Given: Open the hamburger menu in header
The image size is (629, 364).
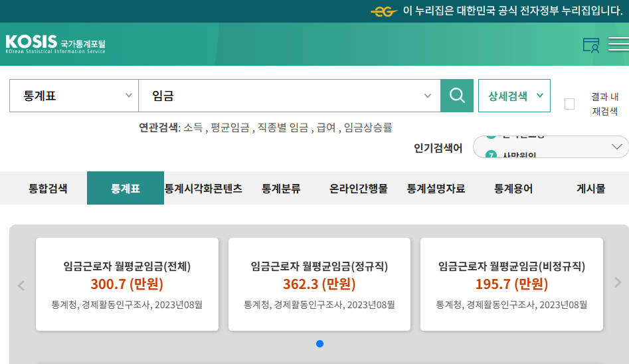Looking at the screenshot, I should (x=618, y=44).
